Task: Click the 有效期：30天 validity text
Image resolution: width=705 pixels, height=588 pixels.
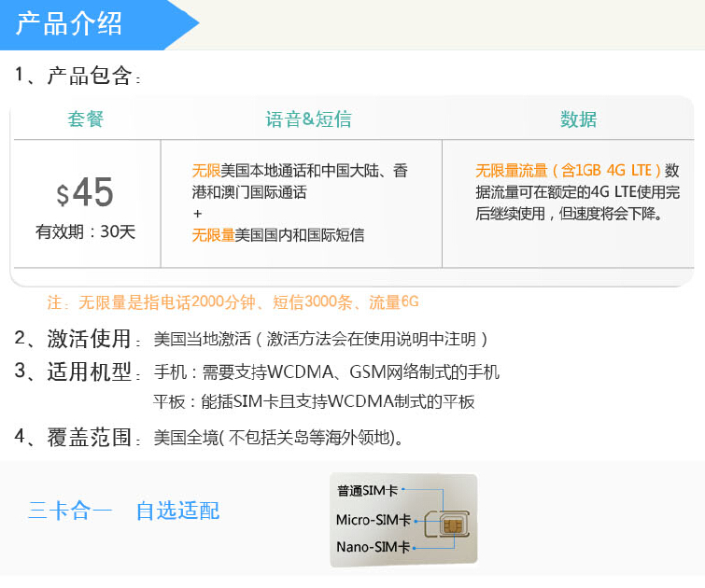Action: click(x=85, y=231)
